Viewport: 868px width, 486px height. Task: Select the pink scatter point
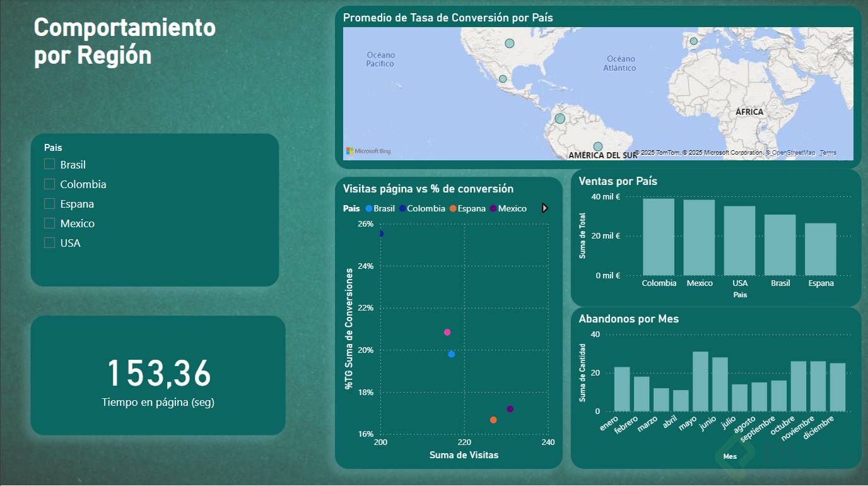[x=447, y=332]
